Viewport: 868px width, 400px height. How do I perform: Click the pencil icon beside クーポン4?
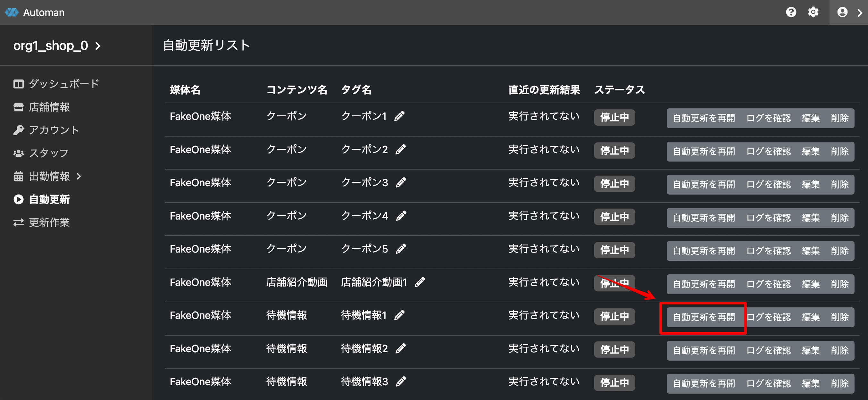(401, 216)
